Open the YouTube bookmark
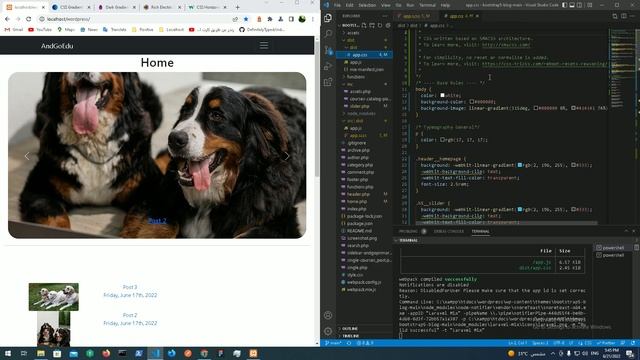The width and height of the screenshot is (640, 360). coord(40,30)
